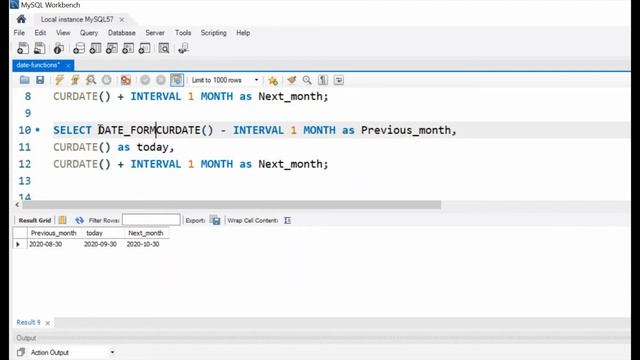This screenshot has height=360, width=640.
Task: Toggle Wrap Cell Content
Action: coord(287,220)
